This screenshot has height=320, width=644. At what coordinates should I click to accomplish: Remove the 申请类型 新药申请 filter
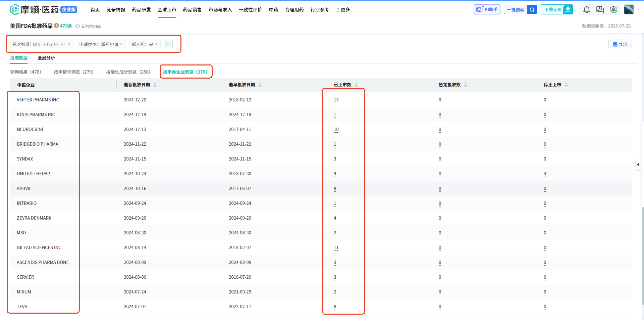121,44
